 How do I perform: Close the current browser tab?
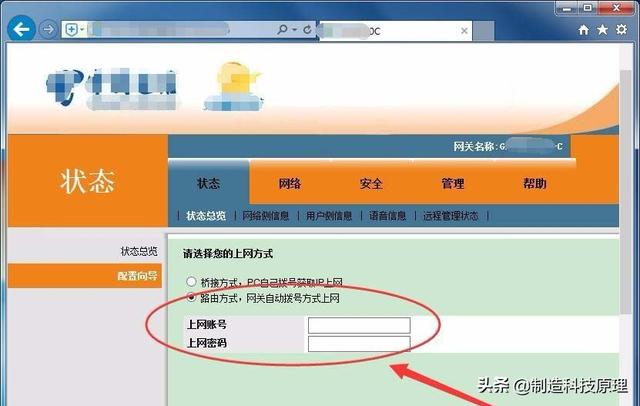click(x=464, y=31)
